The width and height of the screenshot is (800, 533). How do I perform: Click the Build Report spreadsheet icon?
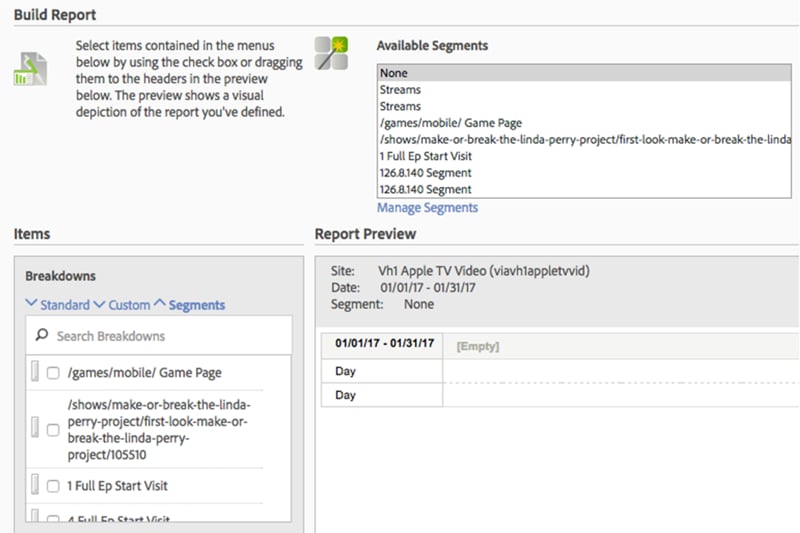point(30,69)
